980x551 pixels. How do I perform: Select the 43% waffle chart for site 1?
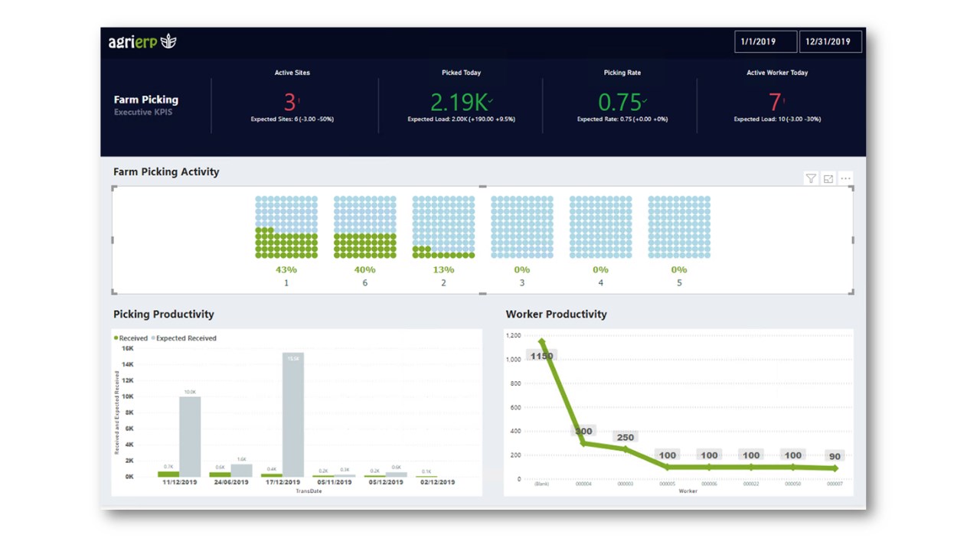point(286,227)
